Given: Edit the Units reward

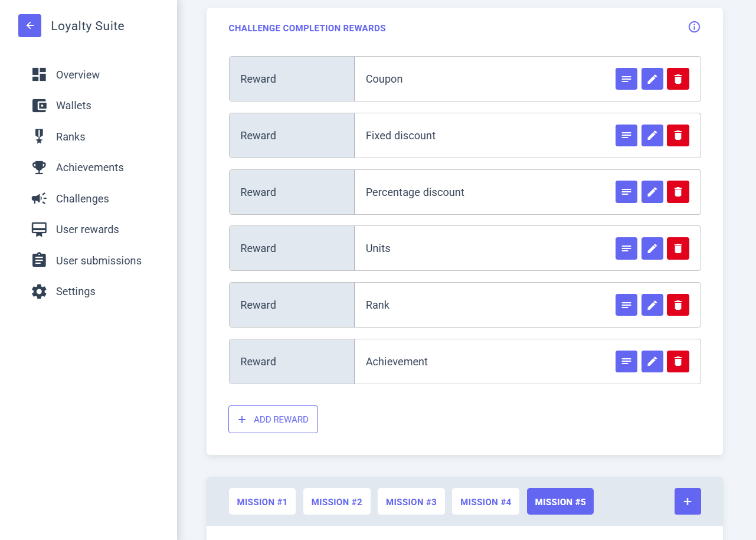Looking at the screenshot, I should click(x=652, y=248).
